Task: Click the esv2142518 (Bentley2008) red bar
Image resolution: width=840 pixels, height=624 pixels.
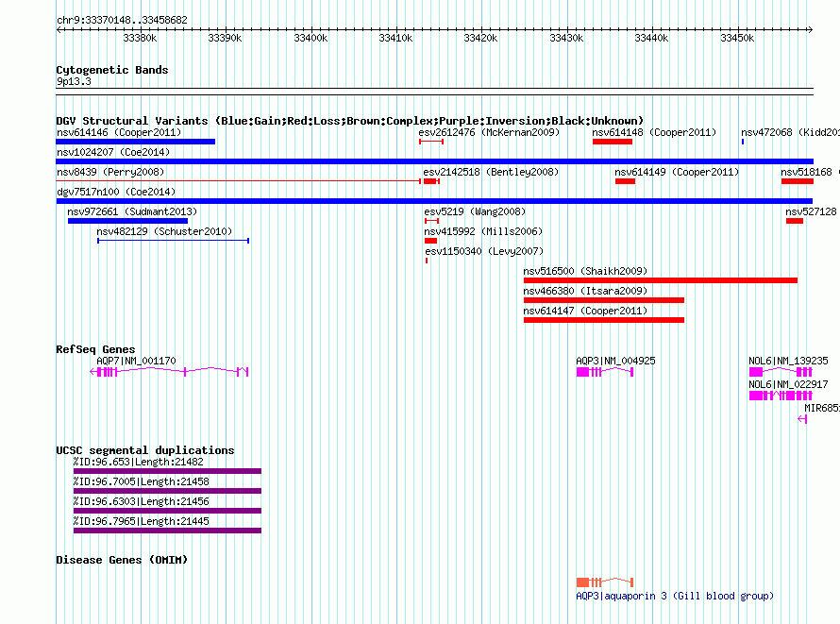Action: [431, 181]
